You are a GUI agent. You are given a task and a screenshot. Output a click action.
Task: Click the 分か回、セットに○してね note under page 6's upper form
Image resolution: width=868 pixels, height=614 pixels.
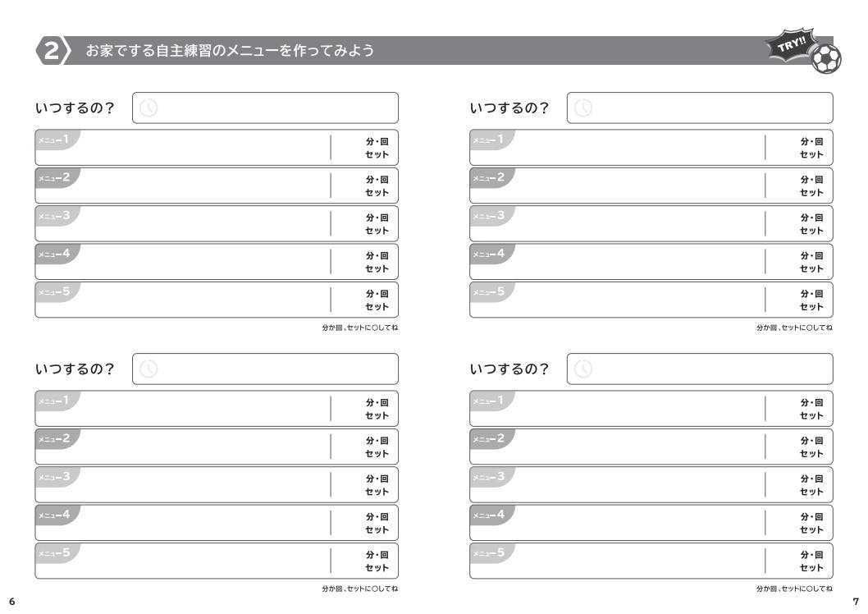tap(359, 328)
